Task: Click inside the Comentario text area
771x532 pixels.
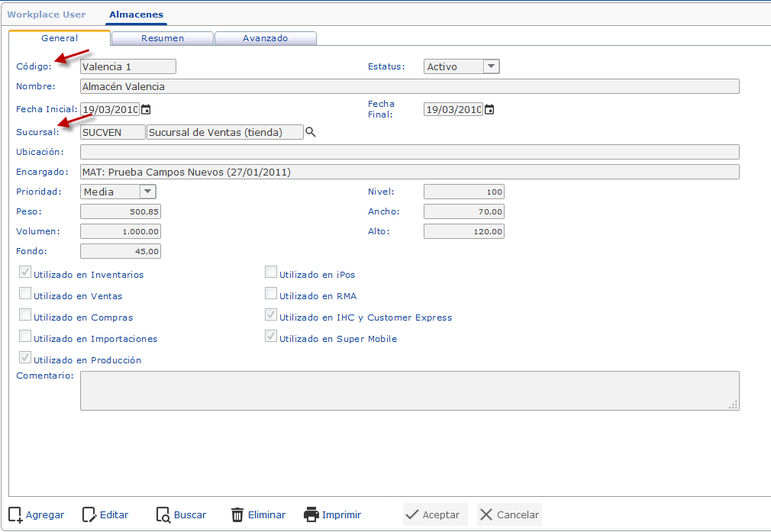Action: [409, 389]
